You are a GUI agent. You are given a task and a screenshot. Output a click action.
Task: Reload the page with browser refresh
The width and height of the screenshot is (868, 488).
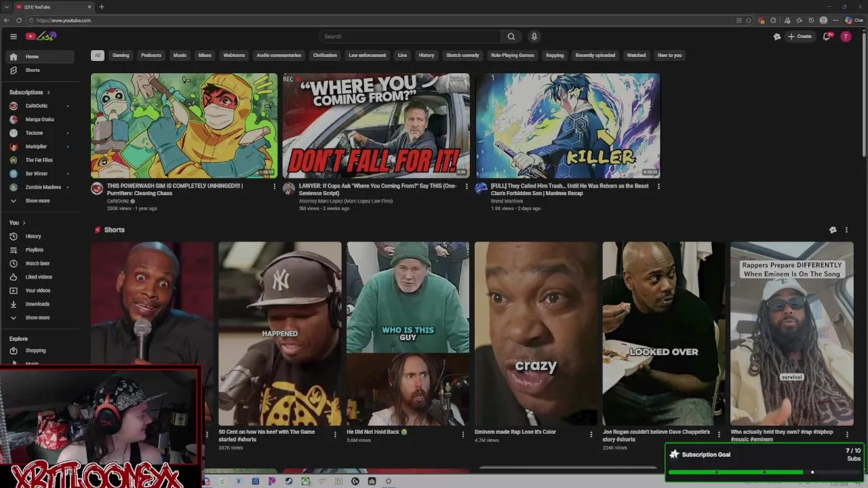coord(18,20)
